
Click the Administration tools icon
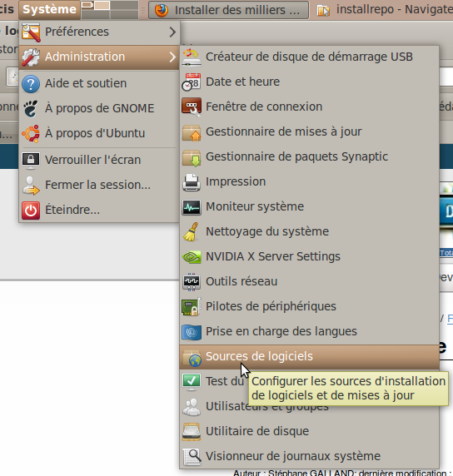pyautogui.click(x=31, y=57)
